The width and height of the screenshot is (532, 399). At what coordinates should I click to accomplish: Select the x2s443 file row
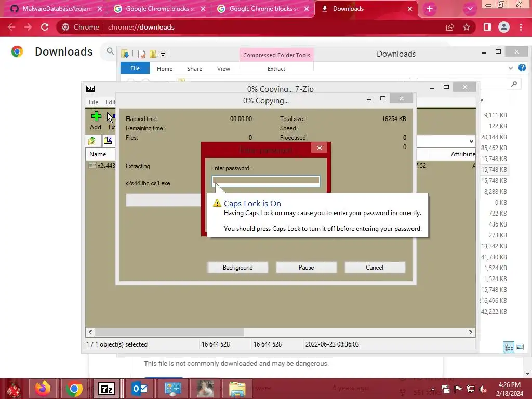point(101,166)
